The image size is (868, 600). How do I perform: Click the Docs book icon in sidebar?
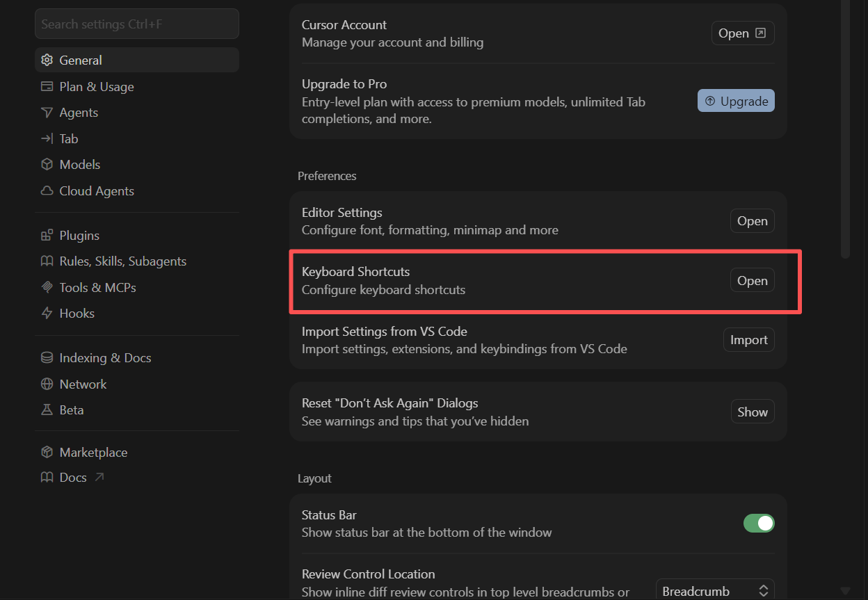pos(47,478)
